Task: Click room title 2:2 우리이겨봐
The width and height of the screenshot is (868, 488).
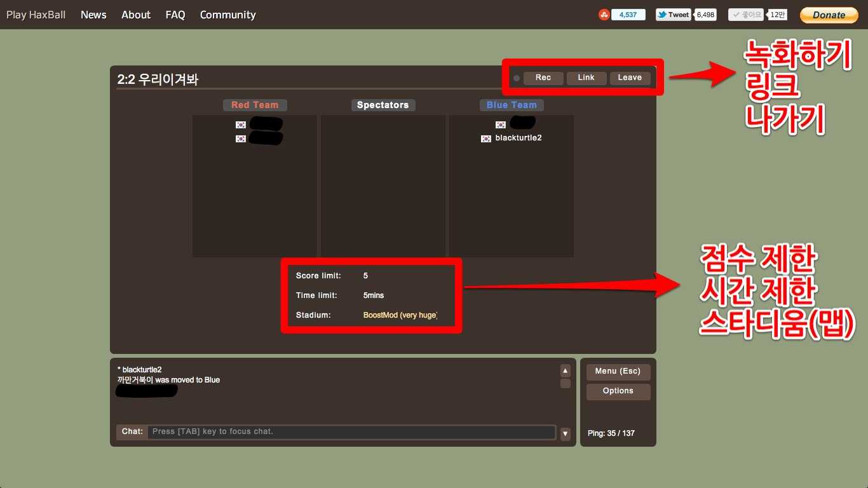Action: [x=158, y=79]
